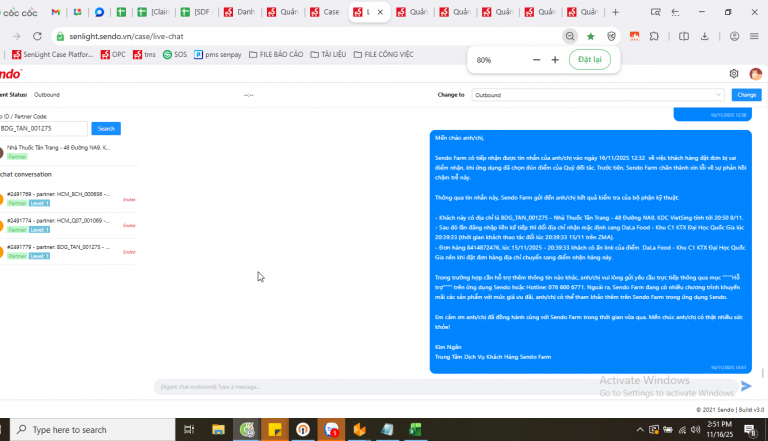Open a new browser tab

click(616, 12)
